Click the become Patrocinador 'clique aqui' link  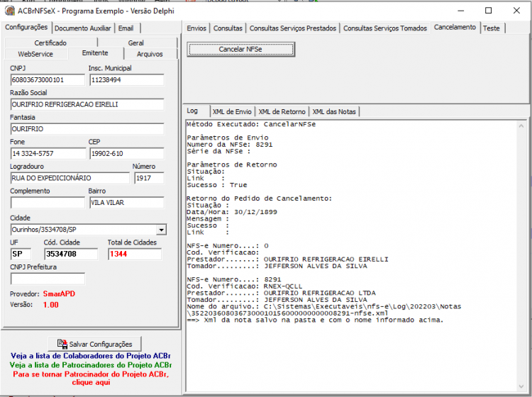pos(91,379)
